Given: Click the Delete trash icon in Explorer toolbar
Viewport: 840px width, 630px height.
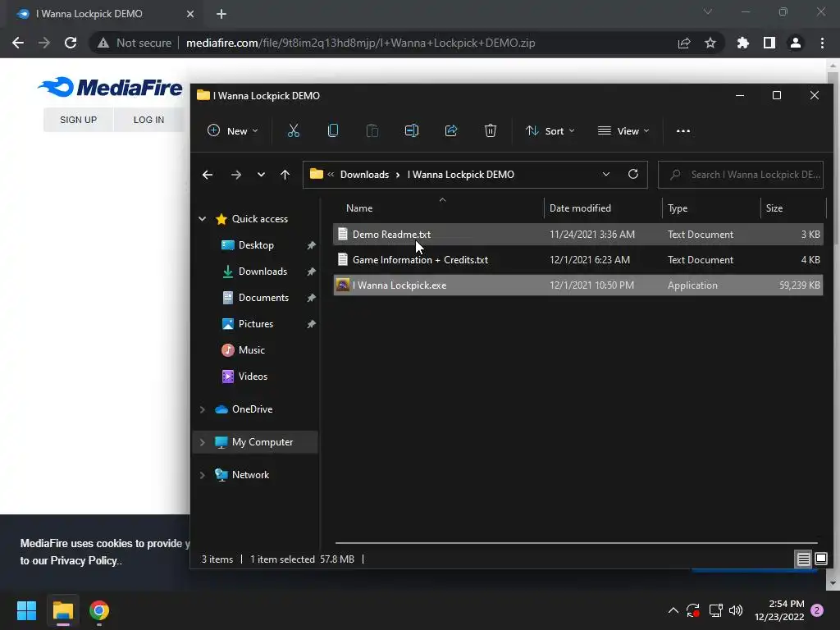Looking at the screenshot, I should [491, 130].
